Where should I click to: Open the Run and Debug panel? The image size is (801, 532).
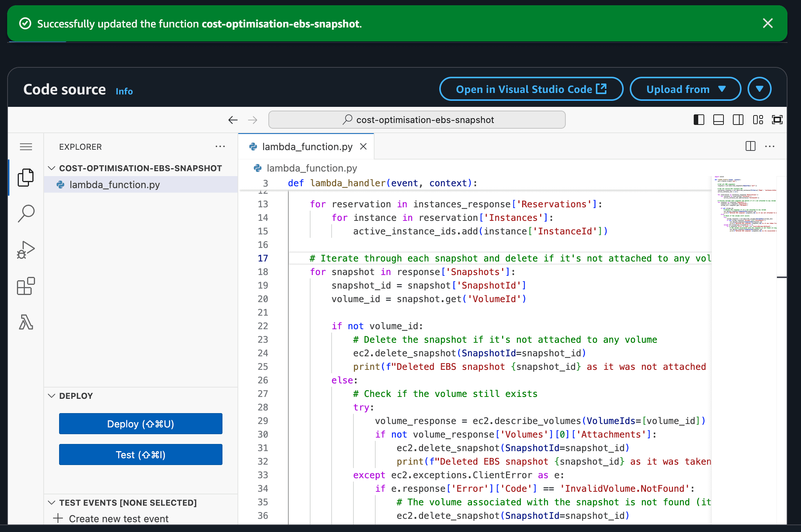click(x=26, y=250)
